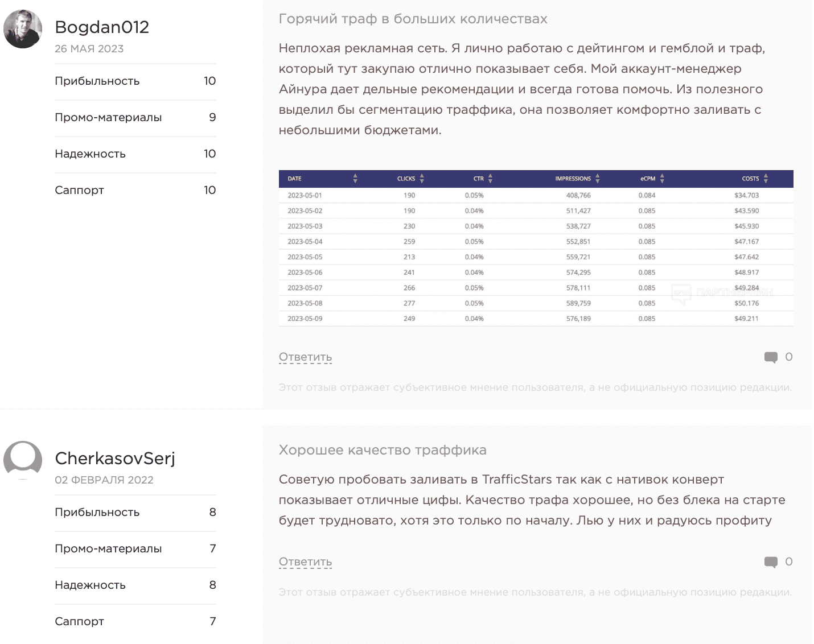Sort table by CLICKS column arrows
This screenshot has height=644, width=814.
click(422, 179)
